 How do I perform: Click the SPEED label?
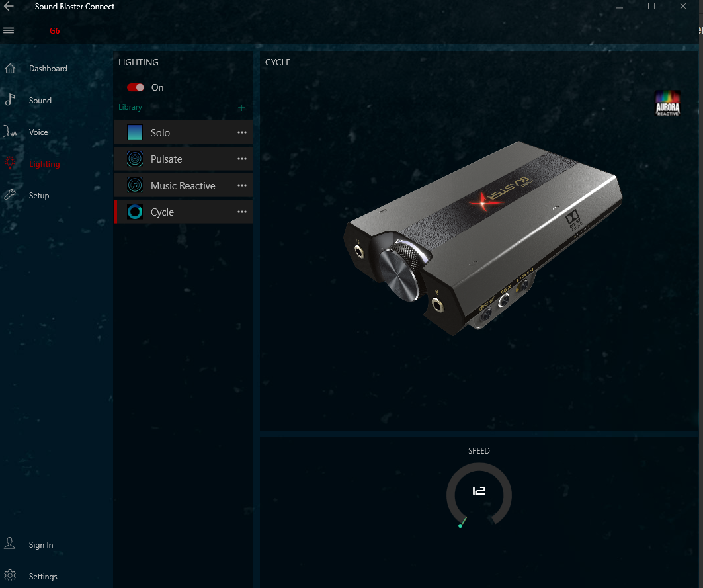(479, 450)
